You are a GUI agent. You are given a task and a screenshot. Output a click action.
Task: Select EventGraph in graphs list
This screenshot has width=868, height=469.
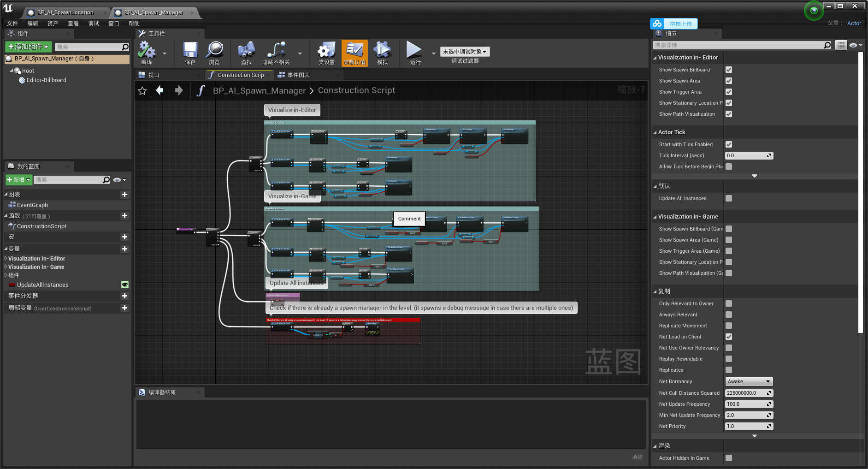tap(32, 205)
